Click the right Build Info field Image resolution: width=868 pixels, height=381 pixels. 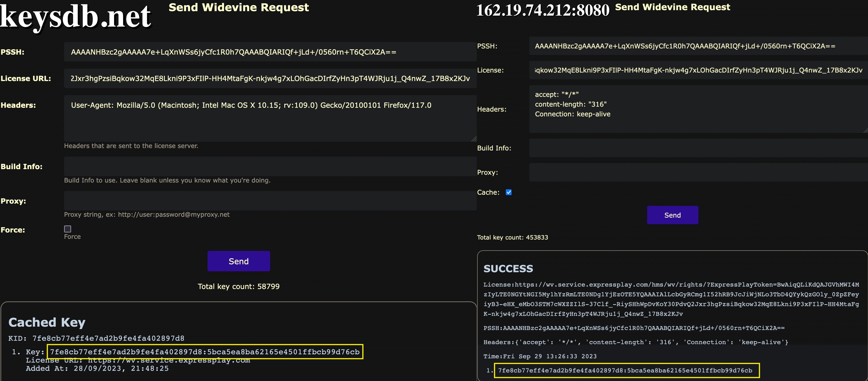pos(698,148)
